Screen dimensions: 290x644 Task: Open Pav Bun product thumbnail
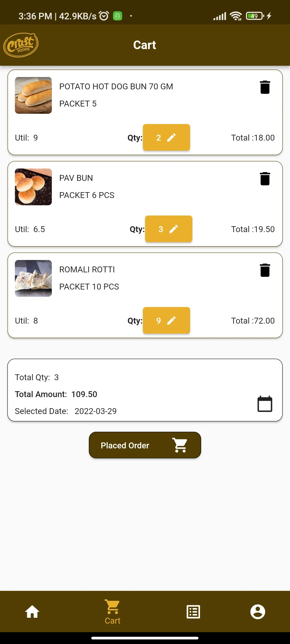(33, 187)
